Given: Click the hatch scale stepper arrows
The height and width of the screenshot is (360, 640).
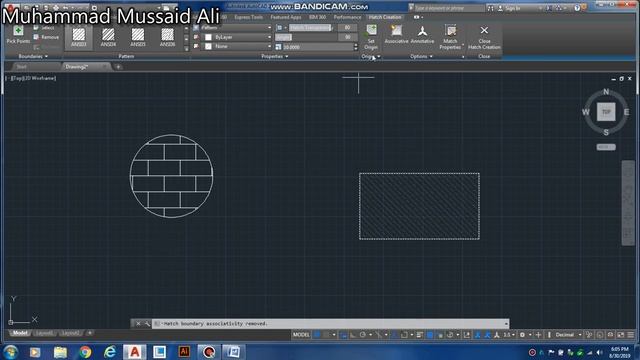Looking at the screenshot, I should [x=356, y=47].
